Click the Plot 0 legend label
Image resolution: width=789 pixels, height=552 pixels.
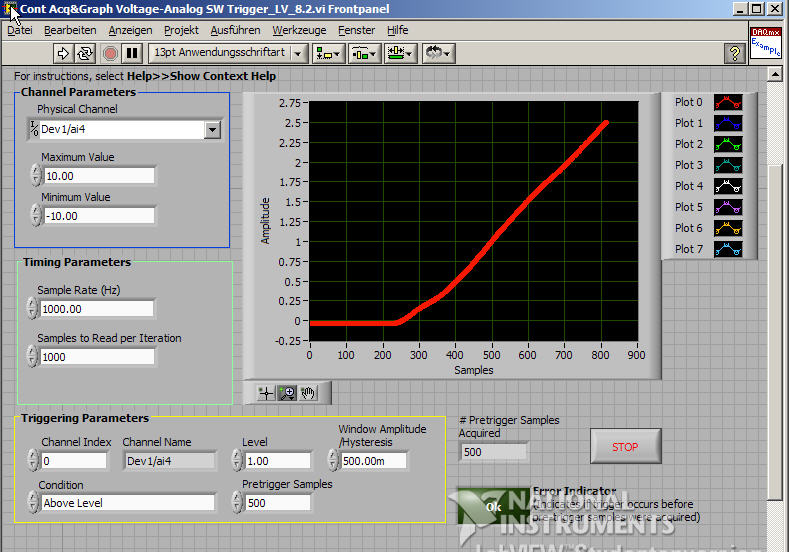688,102
